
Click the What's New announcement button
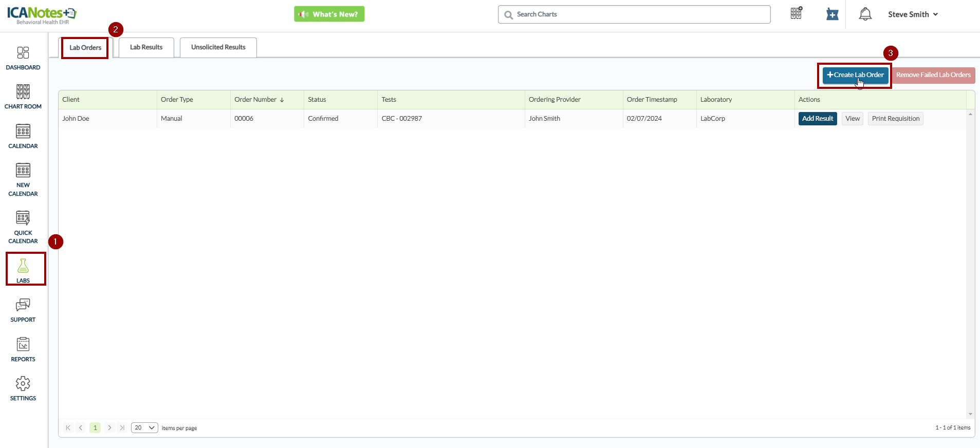pyautogui.click(x=329, y=14)
